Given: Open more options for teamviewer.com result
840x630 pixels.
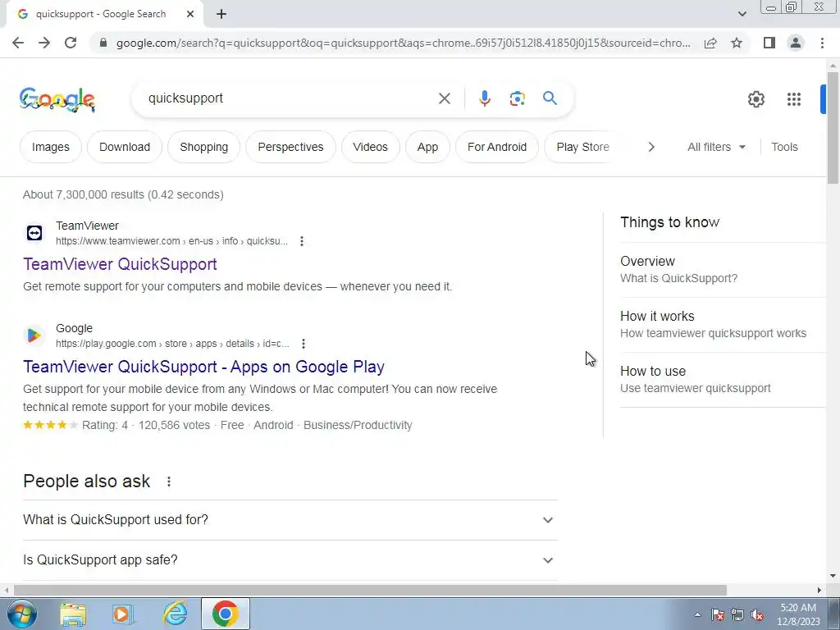Looking at the screenshot, I should point(302,241).
